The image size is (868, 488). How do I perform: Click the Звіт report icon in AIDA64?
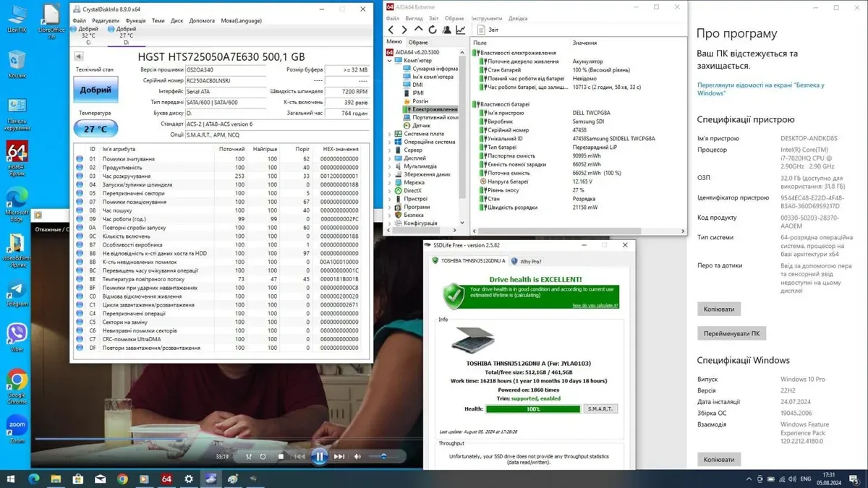point(482,30)
